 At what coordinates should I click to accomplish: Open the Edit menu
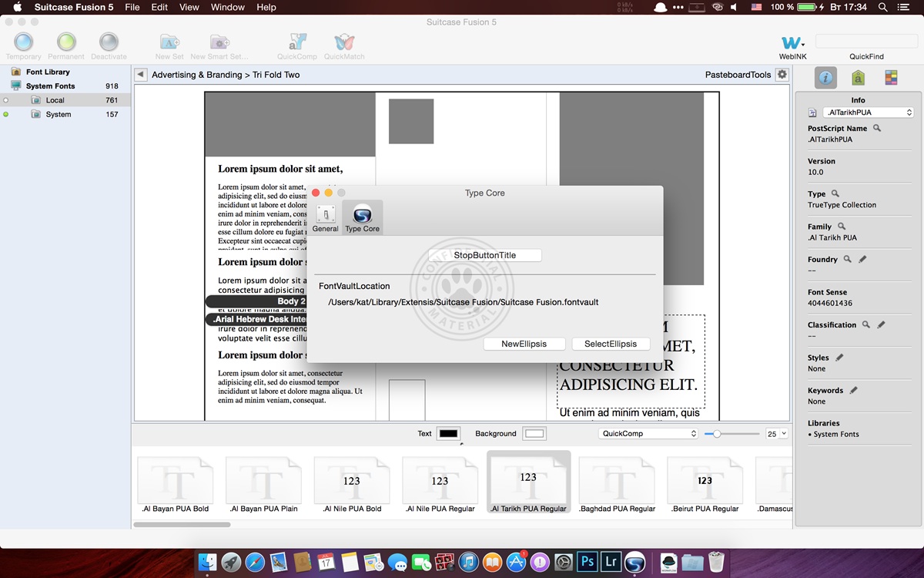(159, 7)
